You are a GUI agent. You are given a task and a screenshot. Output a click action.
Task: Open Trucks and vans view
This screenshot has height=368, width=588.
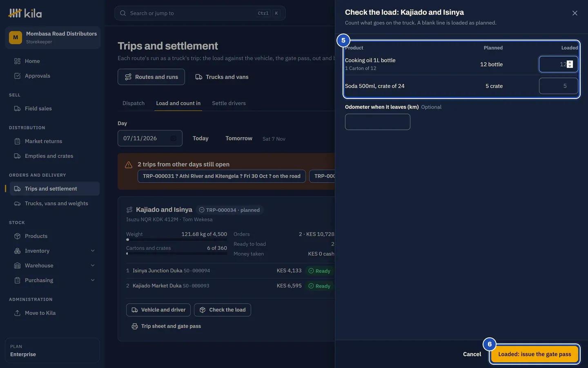tap(222, 77)
